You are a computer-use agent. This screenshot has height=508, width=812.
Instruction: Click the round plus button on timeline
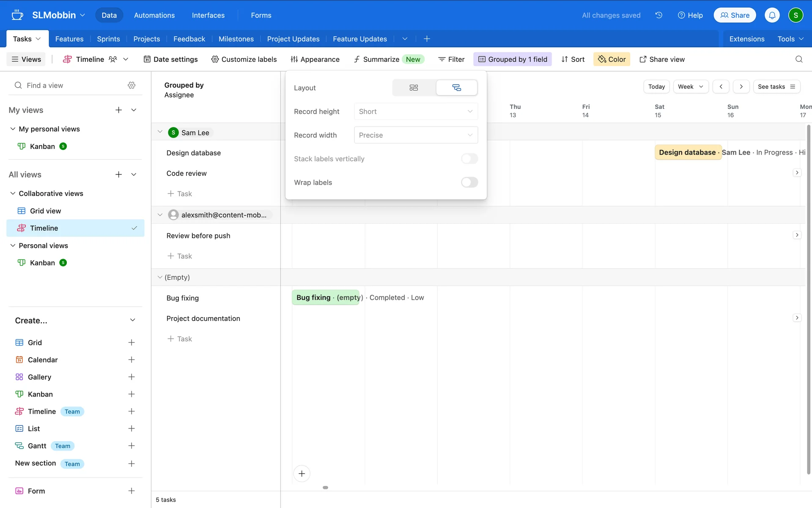pos(302,473)
